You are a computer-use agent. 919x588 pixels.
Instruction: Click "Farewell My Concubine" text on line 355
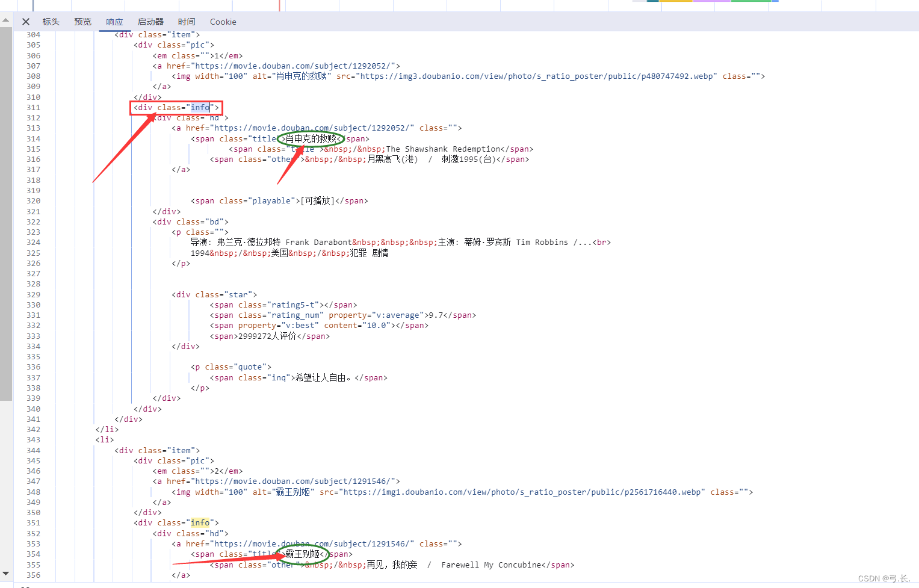(x=491, y=565)
